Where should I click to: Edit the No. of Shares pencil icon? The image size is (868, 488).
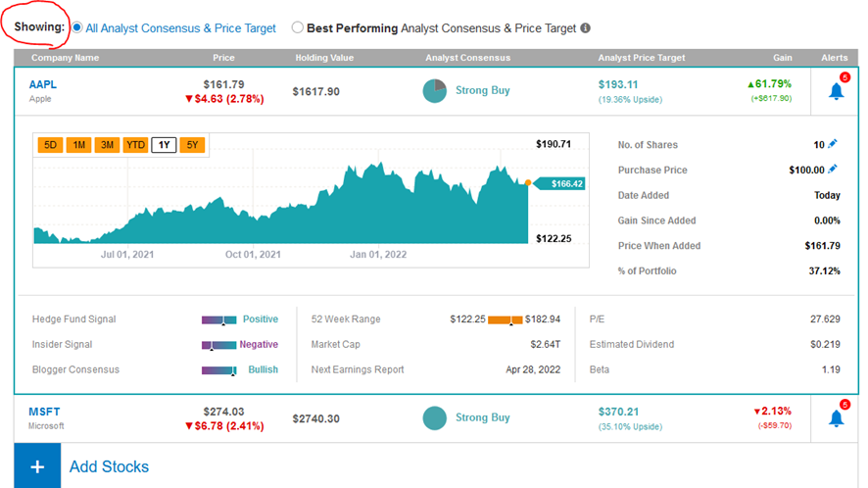pos(832,144)
